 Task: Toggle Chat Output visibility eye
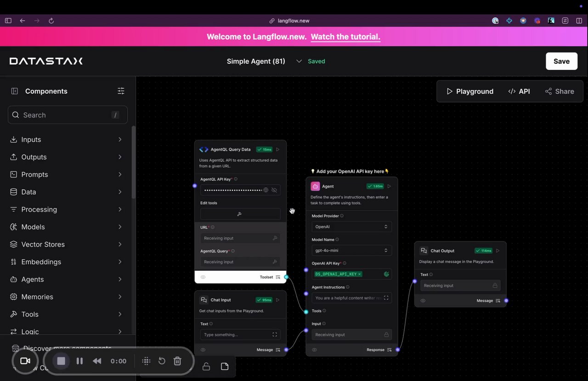coord(423,301)
